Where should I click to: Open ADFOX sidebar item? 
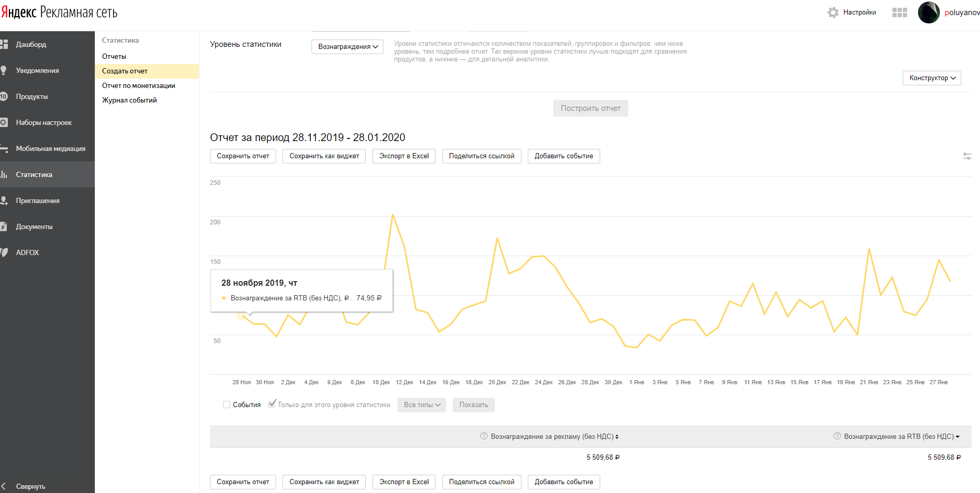(27, 252)
